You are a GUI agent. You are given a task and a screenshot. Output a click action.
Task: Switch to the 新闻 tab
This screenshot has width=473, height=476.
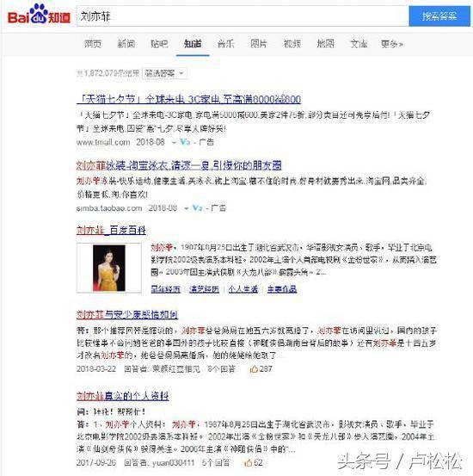click(126, 44)
